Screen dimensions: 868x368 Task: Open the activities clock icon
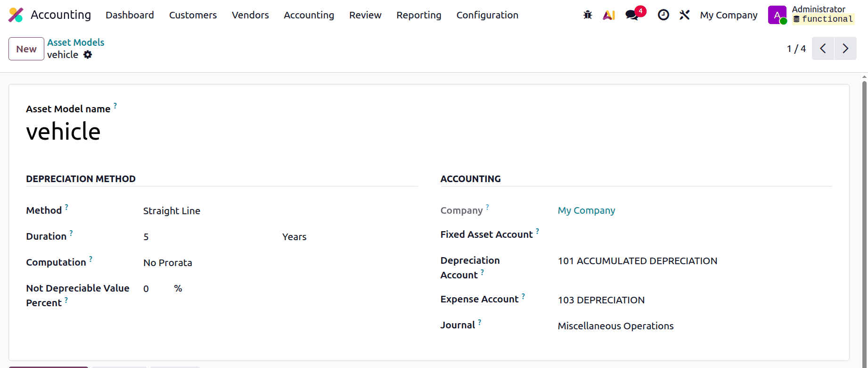pos(663,15)
